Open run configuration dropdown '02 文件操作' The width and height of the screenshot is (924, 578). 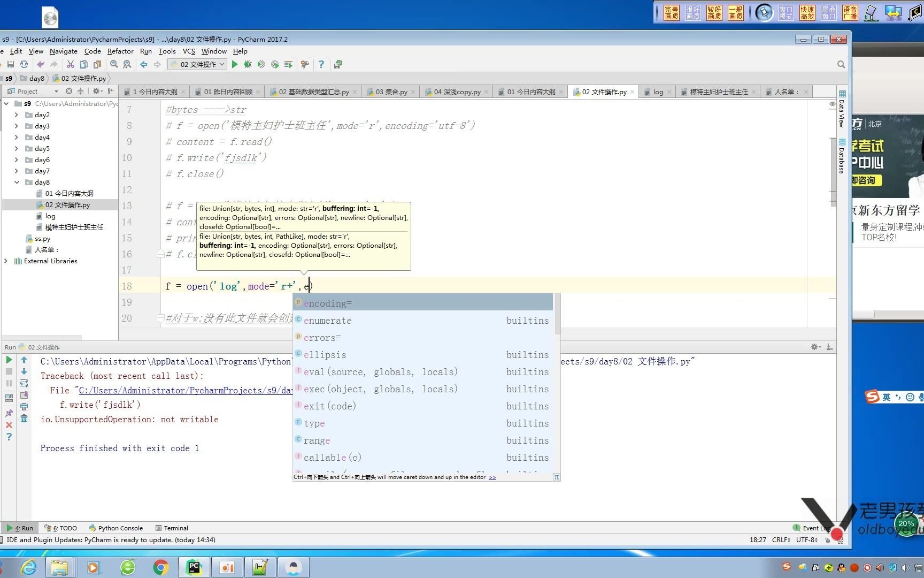coord(197,64)
